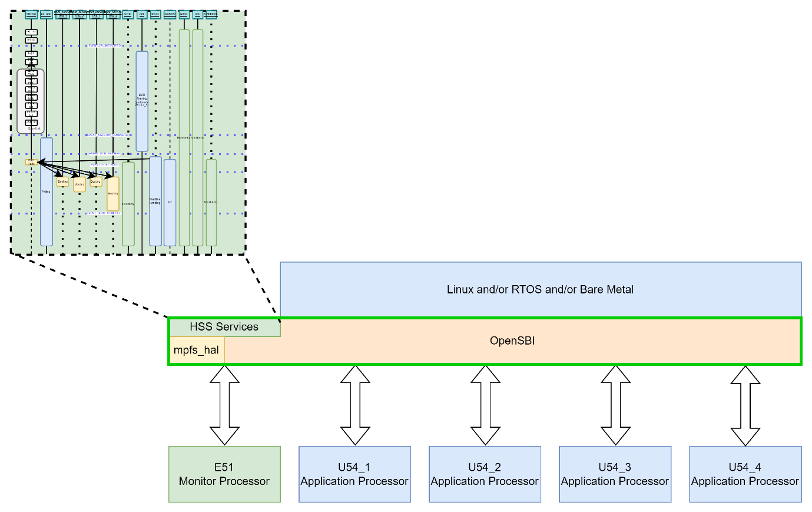Click the U54_1 Application Processor box
Screen dimensions: 812x512
pos(354,474)
